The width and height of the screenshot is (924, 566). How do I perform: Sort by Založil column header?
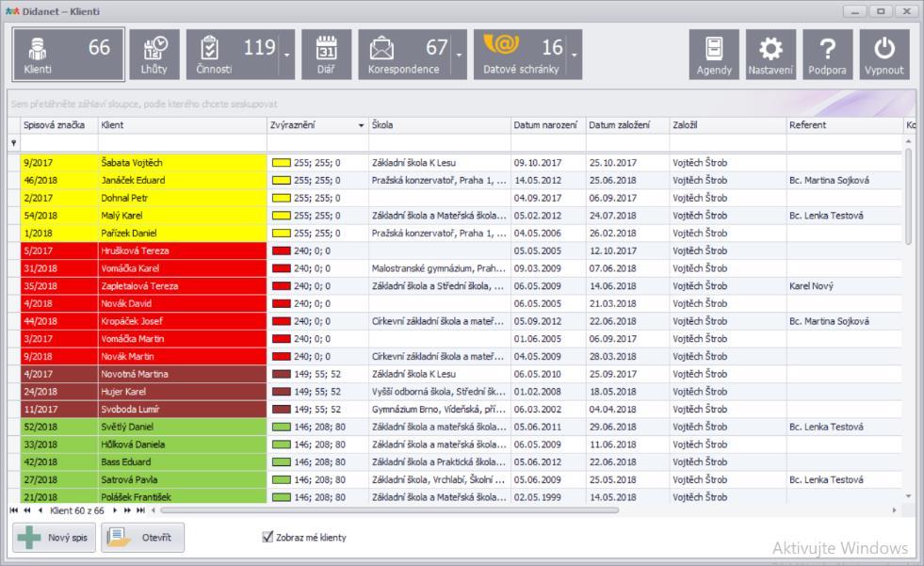coord(728,125)
